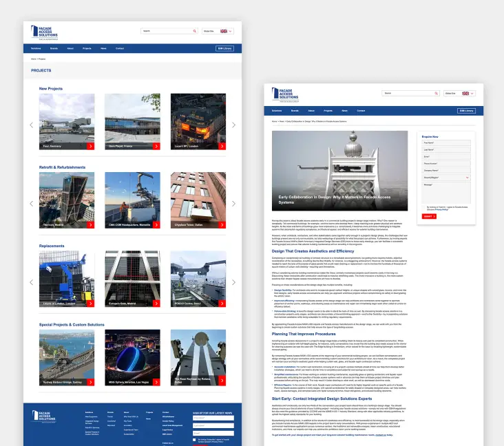504x446 pixels.
Task: Advance the Replacements carousel with the right arrow
Action: (233, 282)
